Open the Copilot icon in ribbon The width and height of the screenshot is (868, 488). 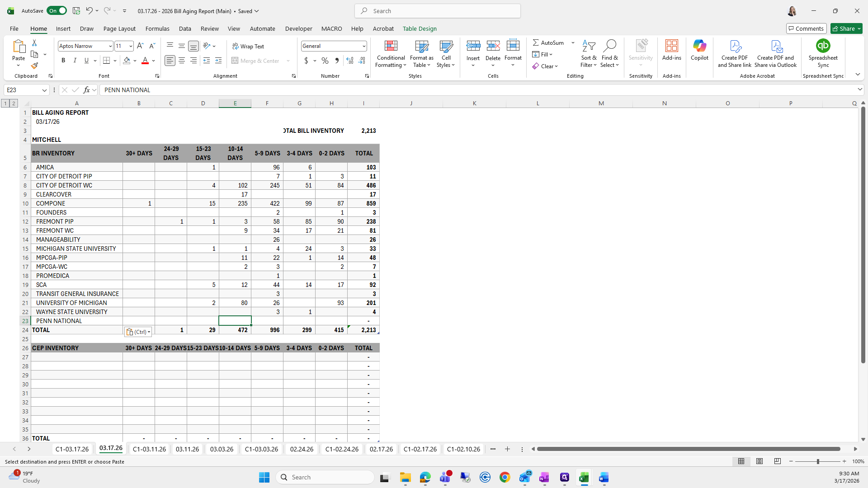pos(699,46)
